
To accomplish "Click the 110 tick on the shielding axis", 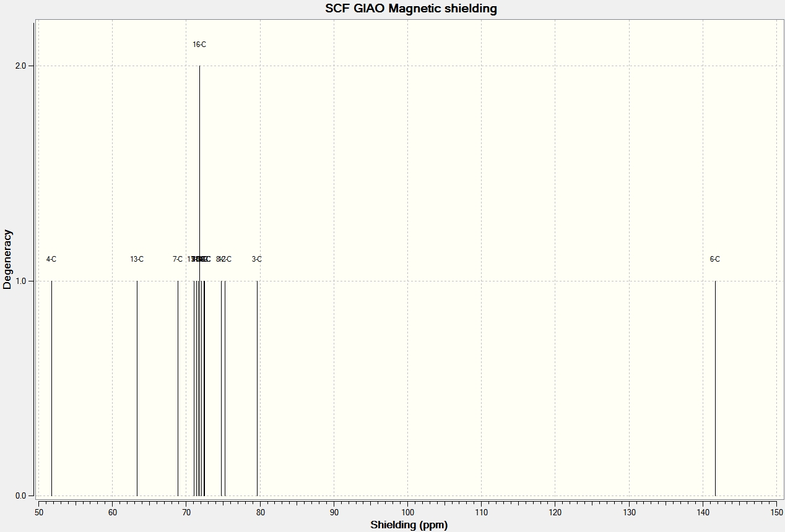I will click(x=482, y=512).
